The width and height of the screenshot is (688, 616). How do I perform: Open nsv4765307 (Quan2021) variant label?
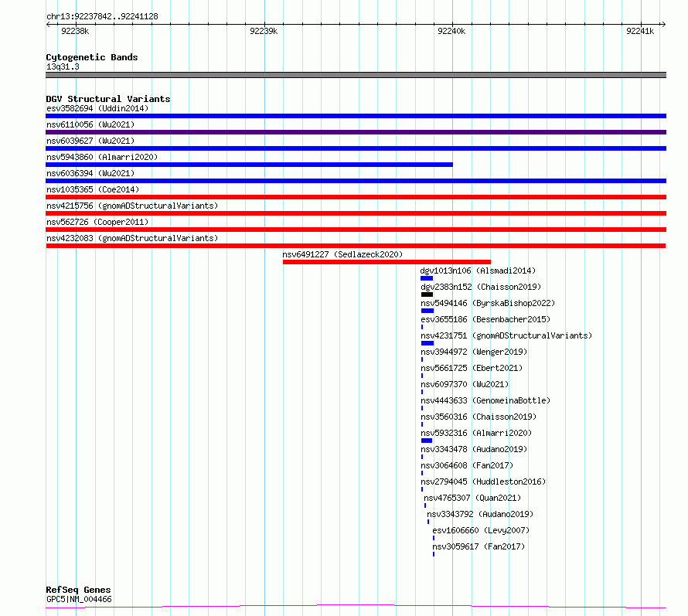pyautogui.click(x=472, y=498)
